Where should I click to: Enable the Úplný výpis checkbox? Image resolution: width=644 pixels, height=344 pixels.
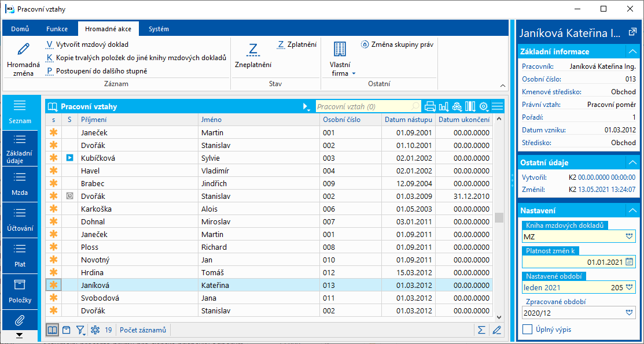click(x=528, y=330)
